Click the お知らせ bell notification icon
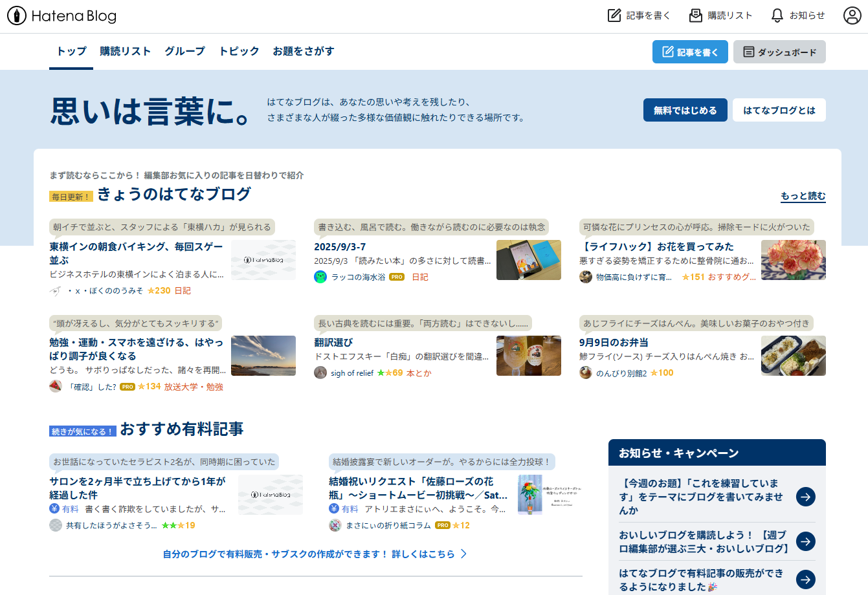Image resolution: width=868 pixels, height=595 pixels. (777, 16)
